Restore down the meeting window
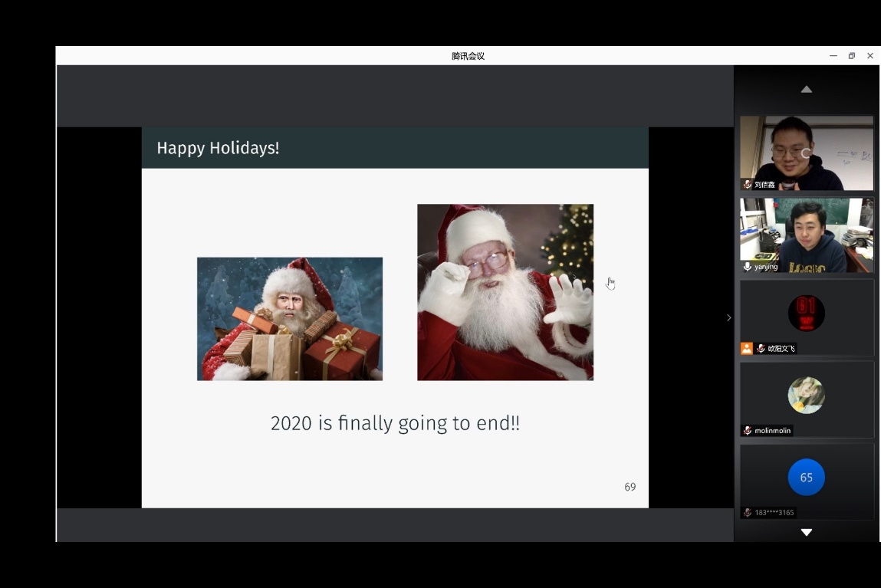 pos(851,56)
